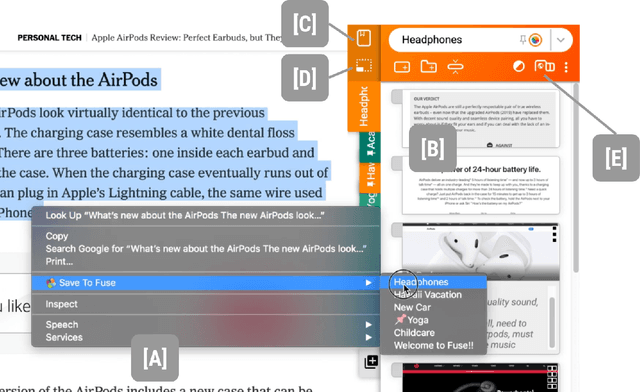Choose Inspect in the context menu
This screenshot has height=392, width=640.
[x=61, y=304]
